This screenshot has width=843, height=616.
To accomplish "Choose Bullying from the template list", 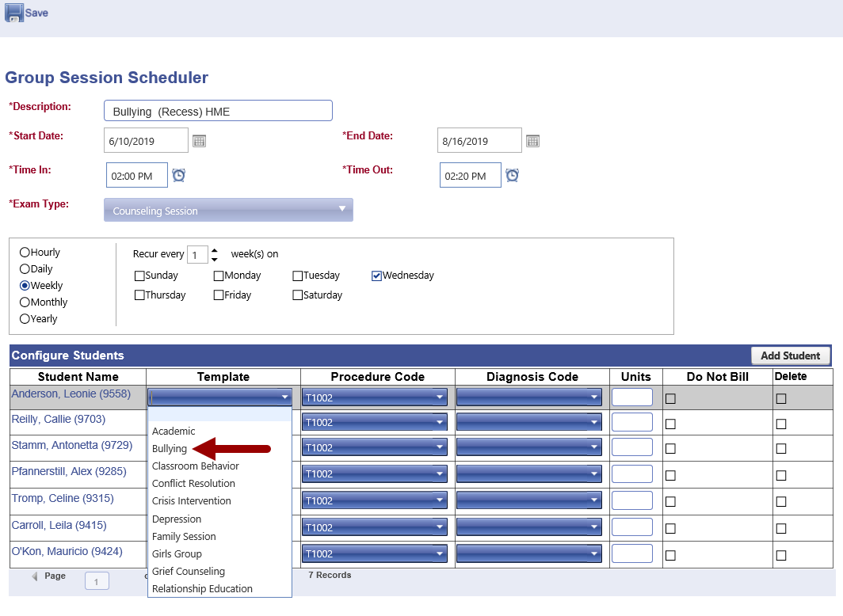I will (x=170, y=449).
